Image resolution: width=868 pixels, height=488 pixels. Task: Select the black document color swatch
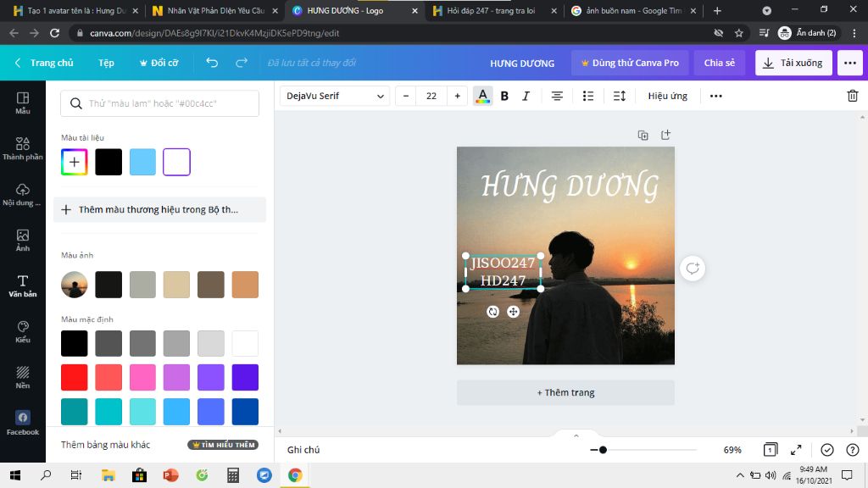108,162
